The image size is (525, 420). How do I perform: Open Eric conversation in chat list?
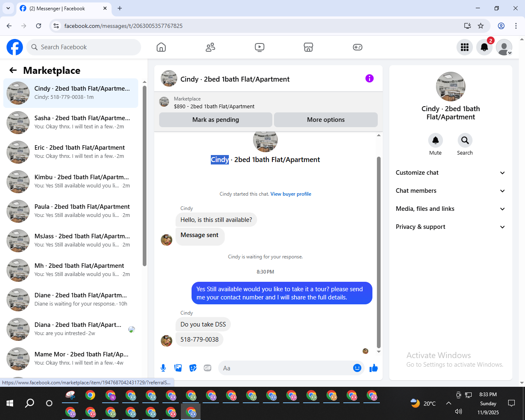(71, 152)
